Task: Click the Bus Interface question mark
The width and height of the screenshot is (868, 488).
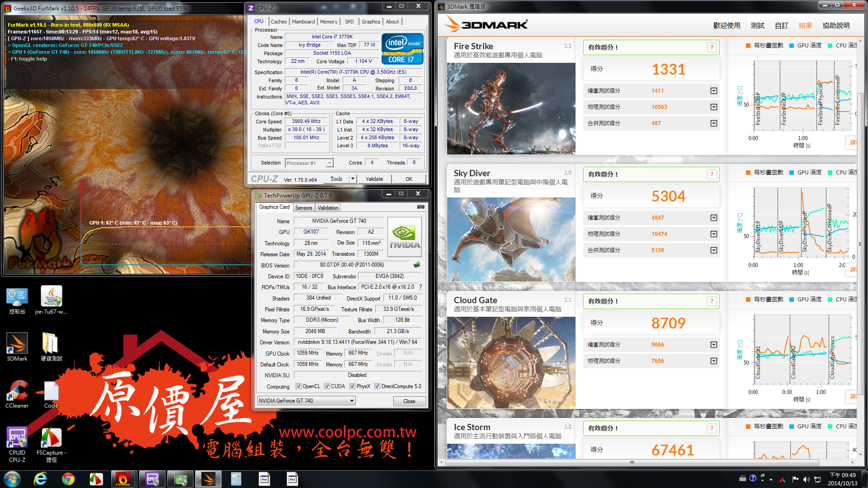Action: [420, 287]
